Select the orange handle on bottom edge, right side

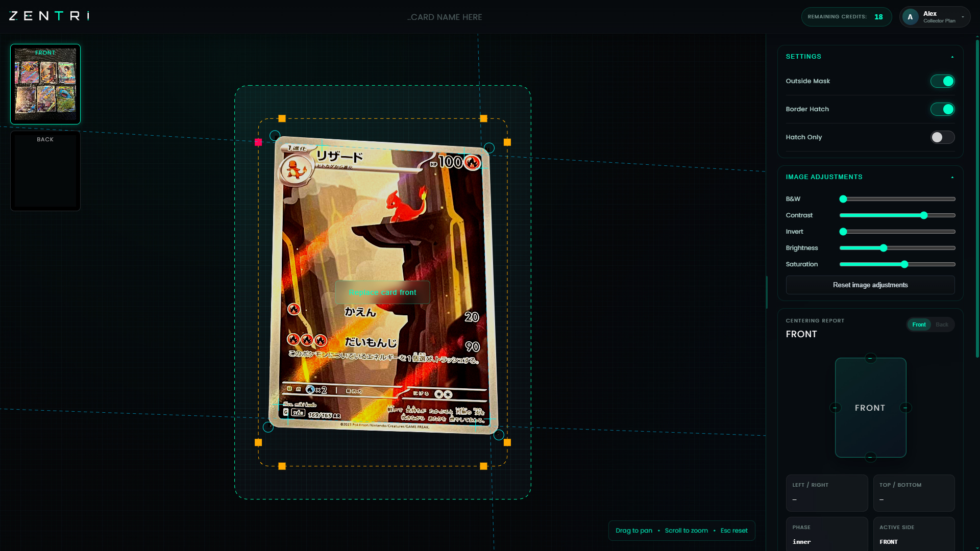(x=483, y=466)
